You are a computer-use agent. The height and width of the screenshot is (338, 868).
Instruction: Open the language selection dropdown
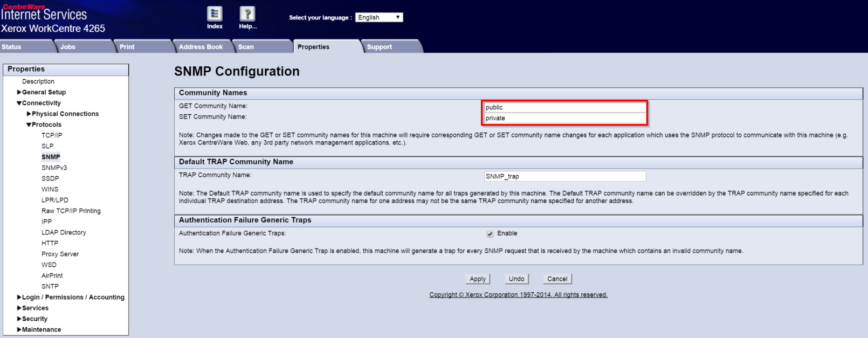tap(379, 17)
